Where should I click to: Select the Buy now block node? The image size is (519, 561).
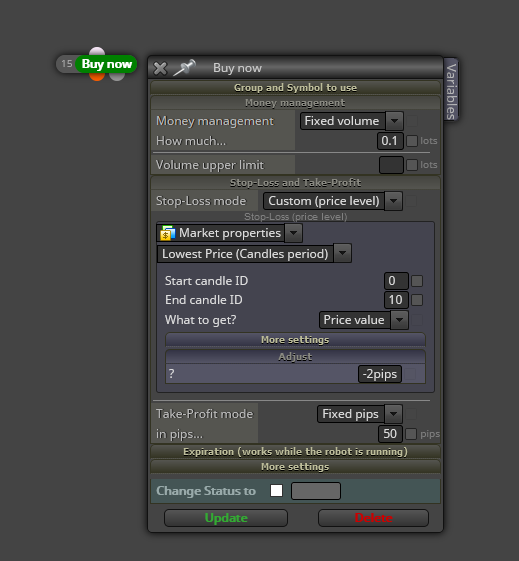click(107, 64)
